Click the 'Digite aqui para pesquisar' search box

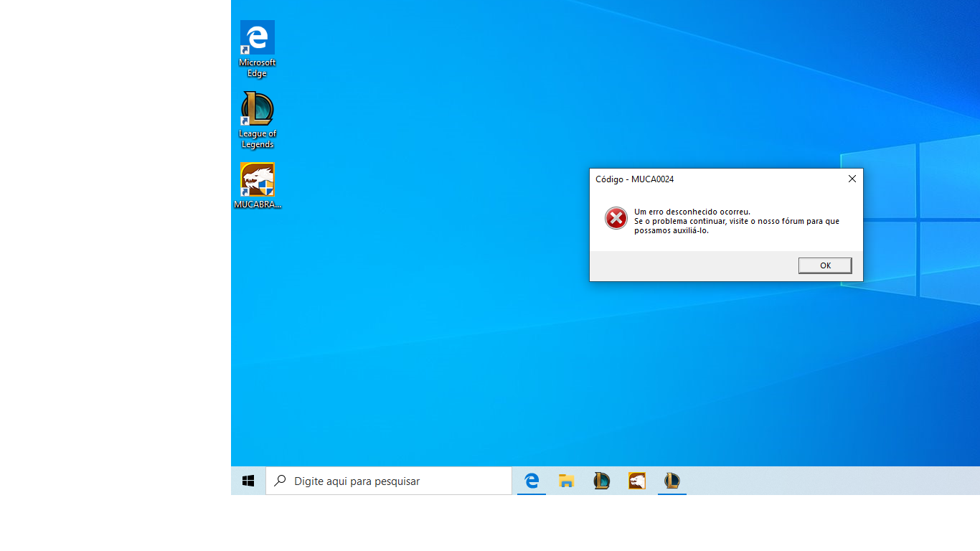[x=395, y=481]
